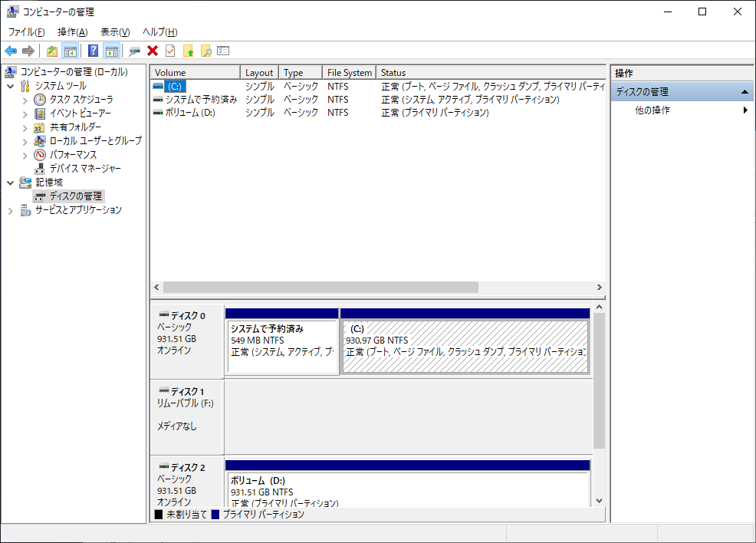Screen dimensions: 756x543
Task: Select the イベント ビューアー icon in the tree
Action: (x=40, y=114)
